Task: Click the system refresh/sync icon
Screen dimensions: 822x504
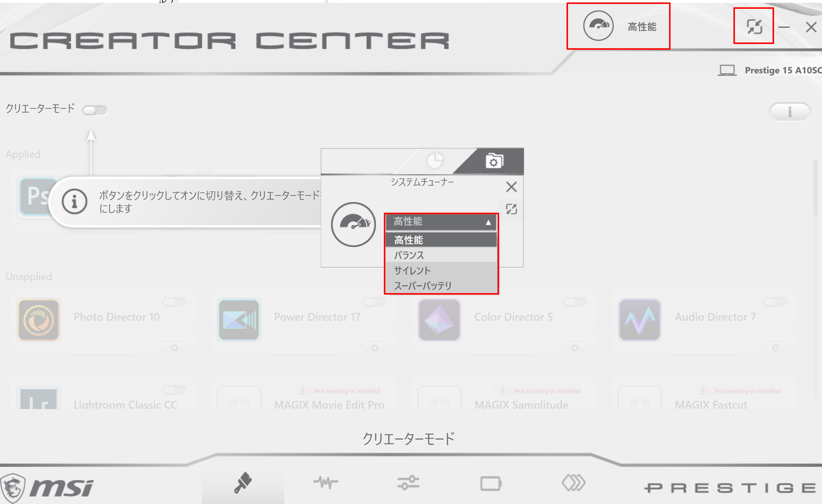Action: [755, 26]
